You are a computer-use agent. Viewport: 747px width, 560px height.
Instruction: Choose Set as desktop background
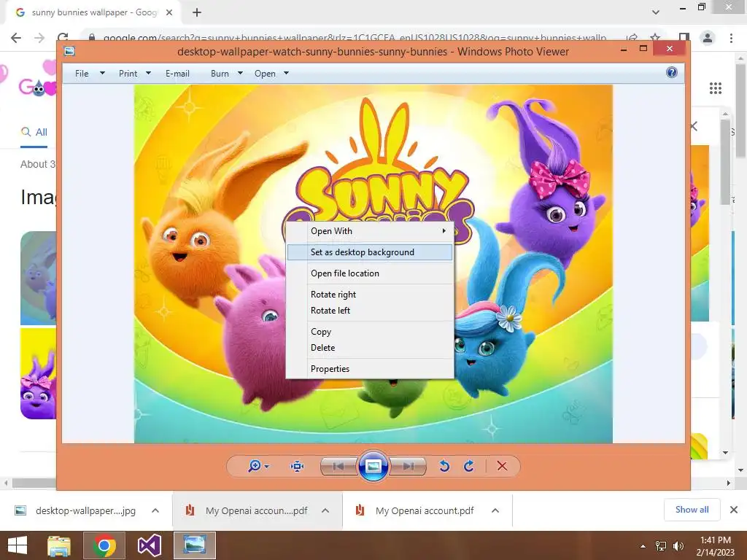[x=369, y=252]
